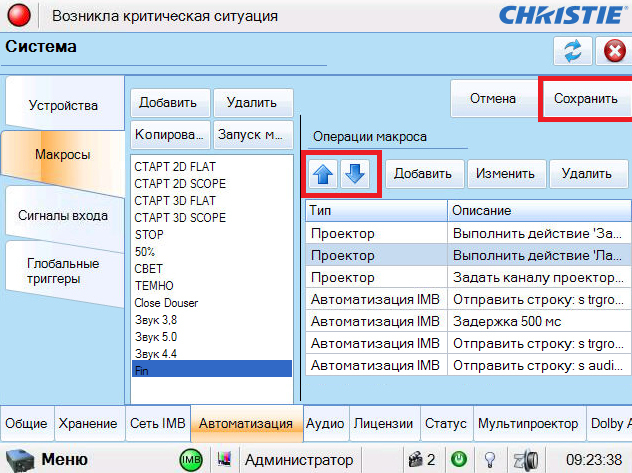
Task: Click Удалить button above macro list
Action: click(253, 103)
